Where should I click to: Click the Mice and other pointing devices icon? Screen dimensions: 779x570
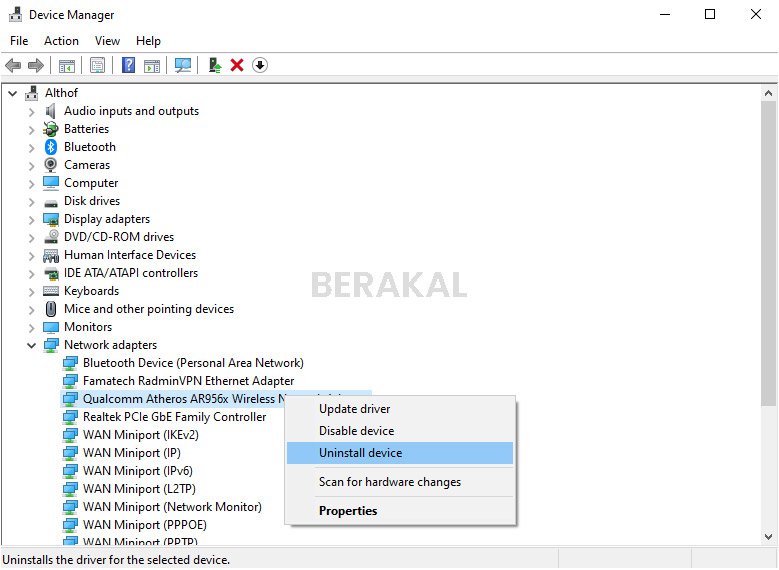pos(51,309)
